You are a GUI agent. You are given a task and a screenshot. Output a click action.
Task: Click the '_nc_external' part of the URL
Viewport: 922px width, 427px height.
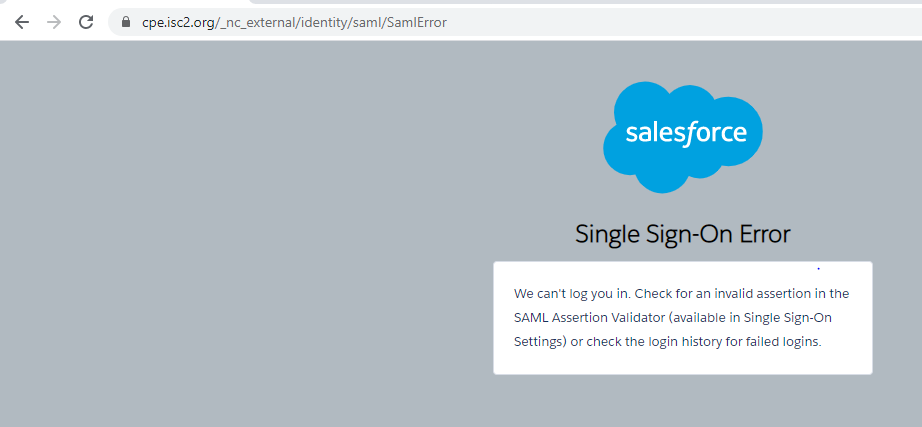[259, 21]
